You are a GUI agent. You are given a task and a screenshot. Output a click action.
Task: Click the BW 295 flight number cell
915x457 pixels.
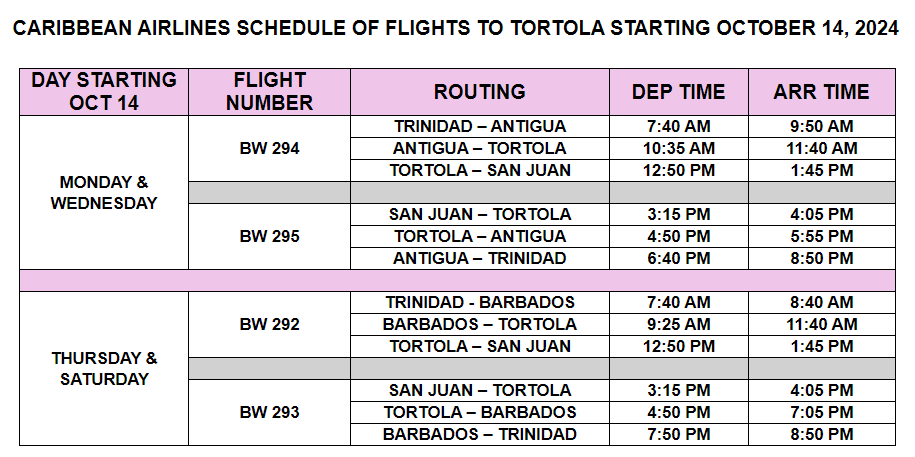[x=270, y=236]
